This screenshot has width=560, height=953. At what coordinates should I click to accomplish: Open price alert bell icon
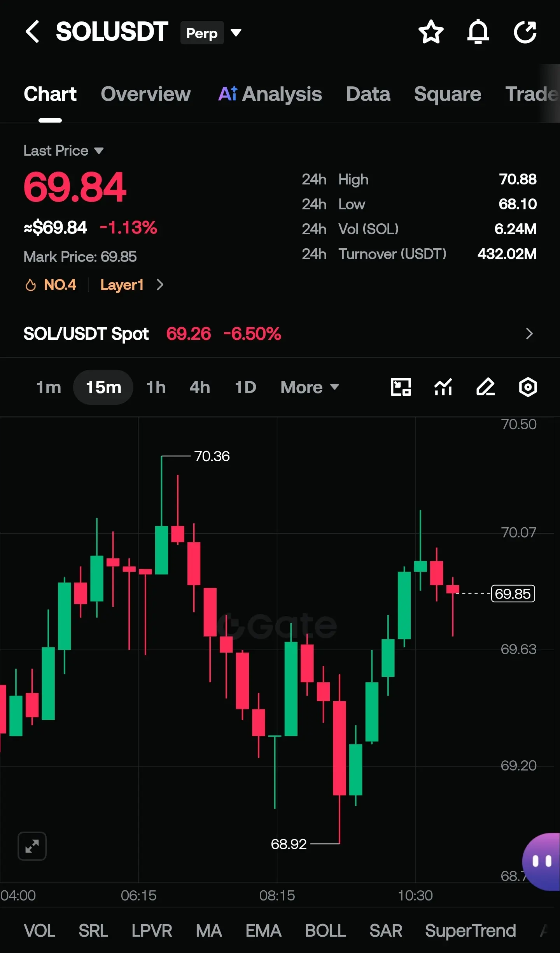click(478, 32)
